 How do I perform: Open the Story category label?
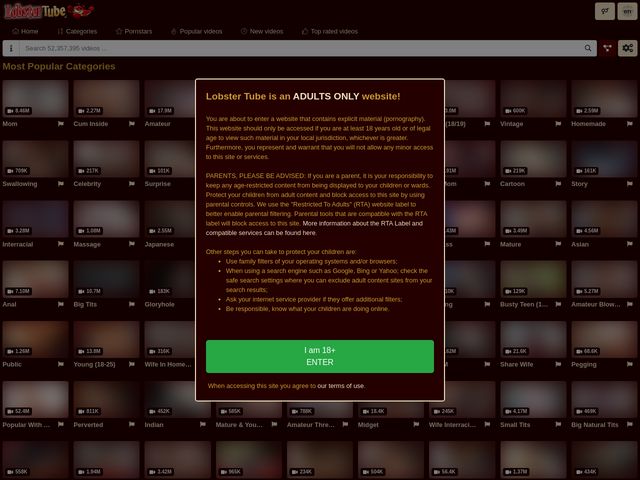[x=579, y=184]
